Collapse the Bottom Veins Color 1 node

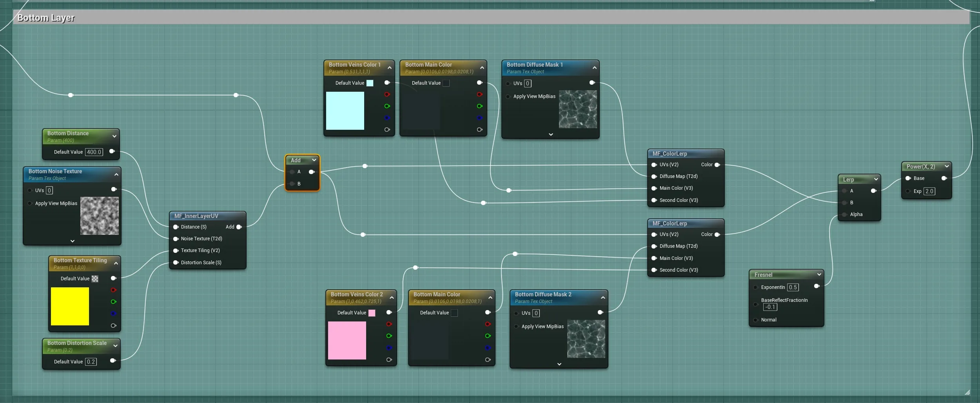(x=390, y=68)
